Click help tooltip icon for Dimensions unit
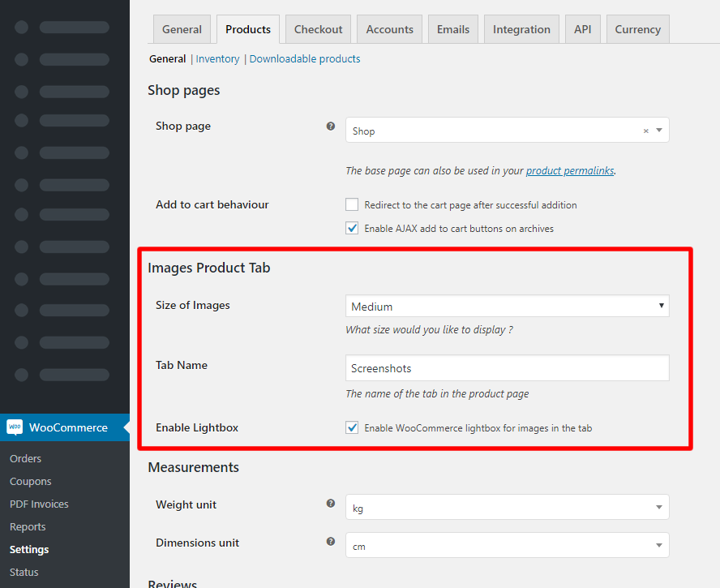The image size is (720, 588). [x=331, y=542]
